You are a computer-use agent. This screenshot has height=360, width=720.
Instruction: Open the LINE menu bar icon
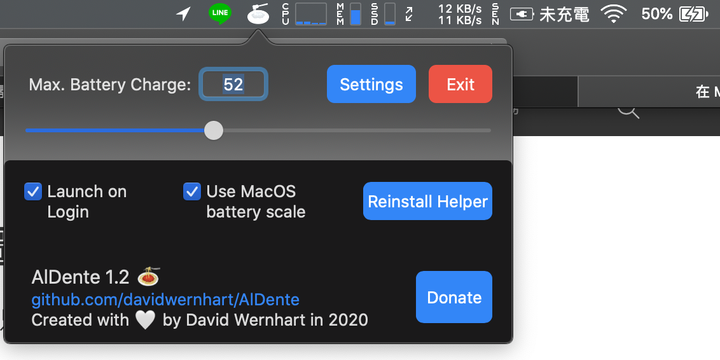coord(220,14)
